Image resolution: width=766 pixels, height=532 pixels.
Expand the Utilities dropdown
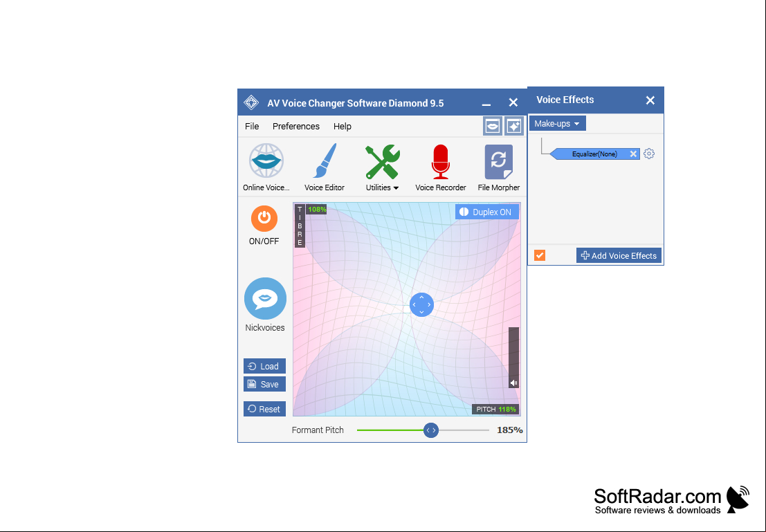[x=382, y=187]
